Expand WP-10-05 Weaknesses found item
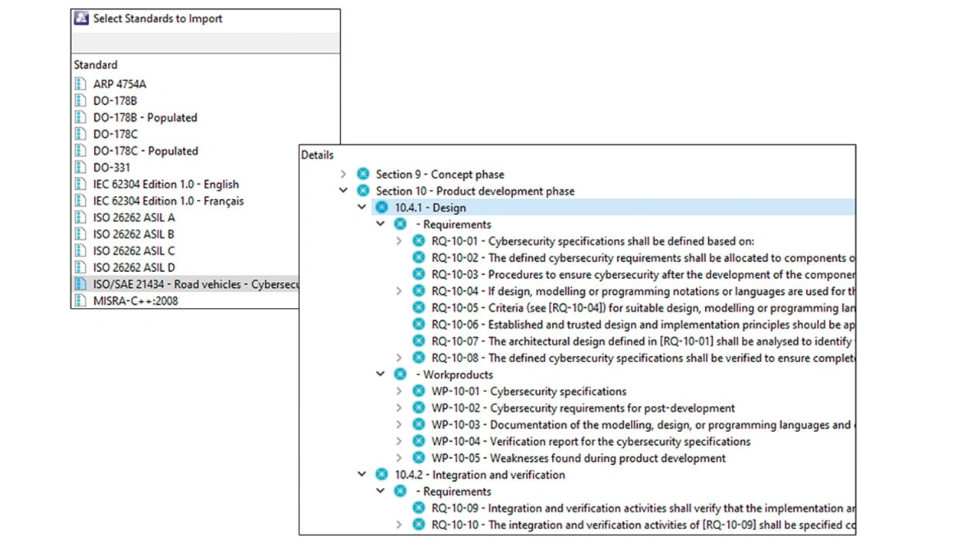The height and width of the screenshot is (556, 980). (399, 458)
